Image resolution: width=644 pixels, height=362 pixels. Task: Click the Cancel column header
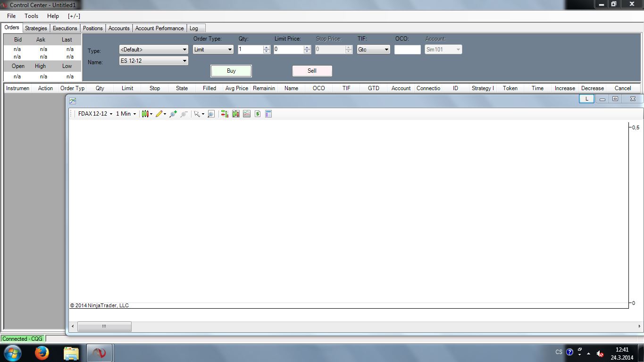tap(623, 88)
